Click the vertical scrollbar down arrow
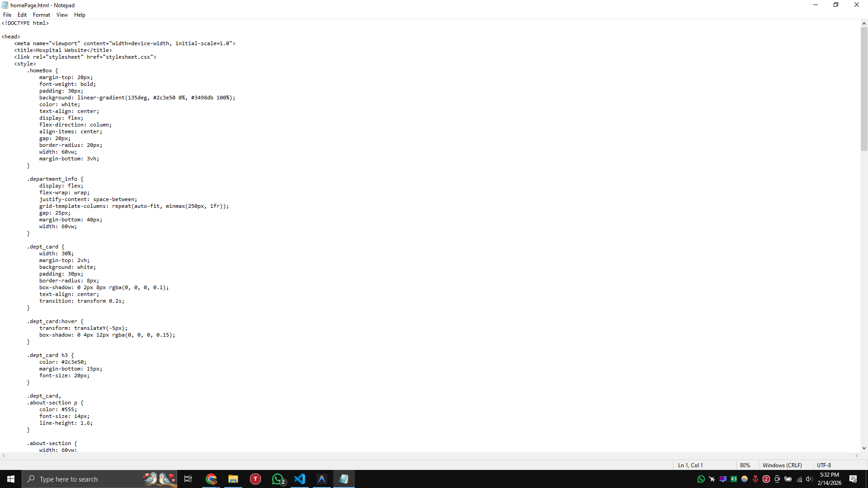 863,448
